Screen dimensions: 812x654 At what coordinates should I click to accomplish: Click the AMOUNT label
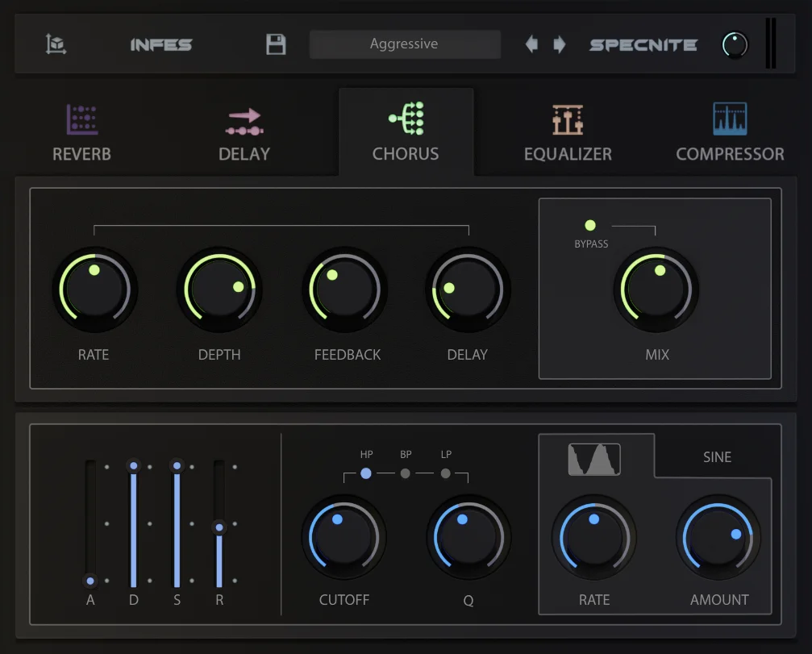(x=719, y=600)
